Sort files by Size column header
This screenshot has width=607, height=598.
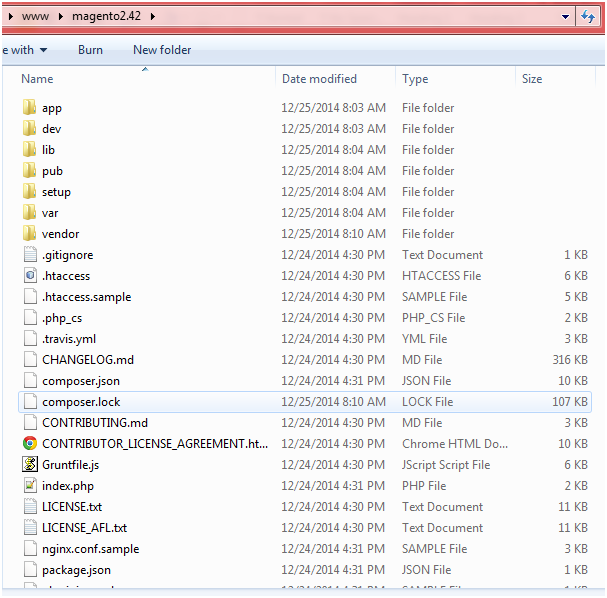[532, 79]
